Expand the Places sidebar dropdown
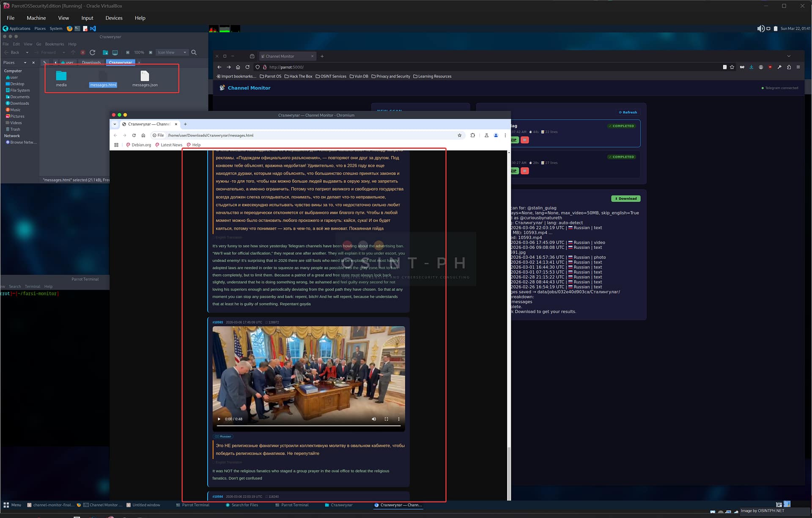Screen dimensions: 812x518 (25, 63)
